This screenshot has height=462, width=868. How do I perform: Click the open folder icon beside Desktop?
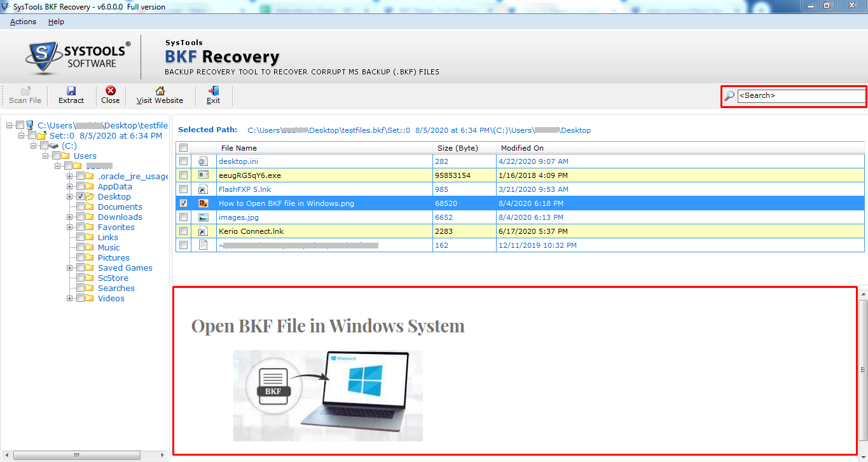pos(90,196)
